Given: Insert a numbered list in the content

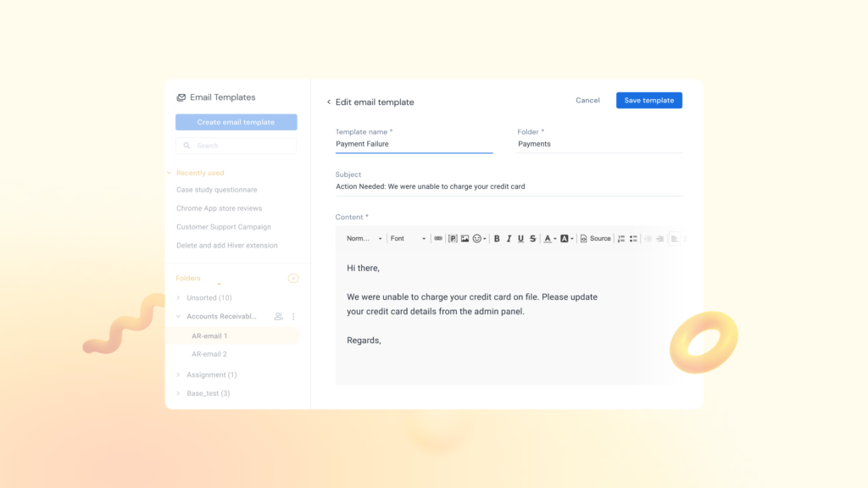Looking at the screenshot, I should pos(621,239).
